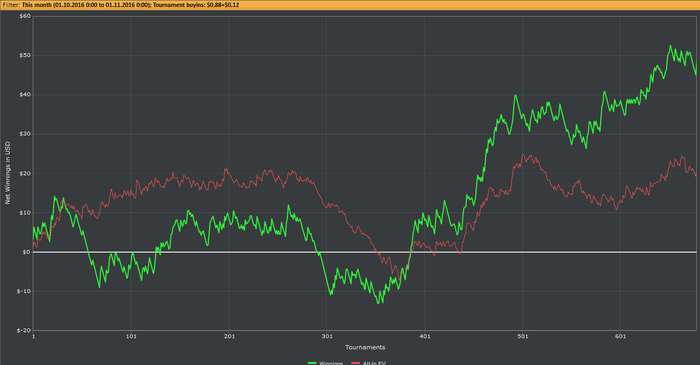Select the 'Tournaments' x-axis title

tap(365, 347)
